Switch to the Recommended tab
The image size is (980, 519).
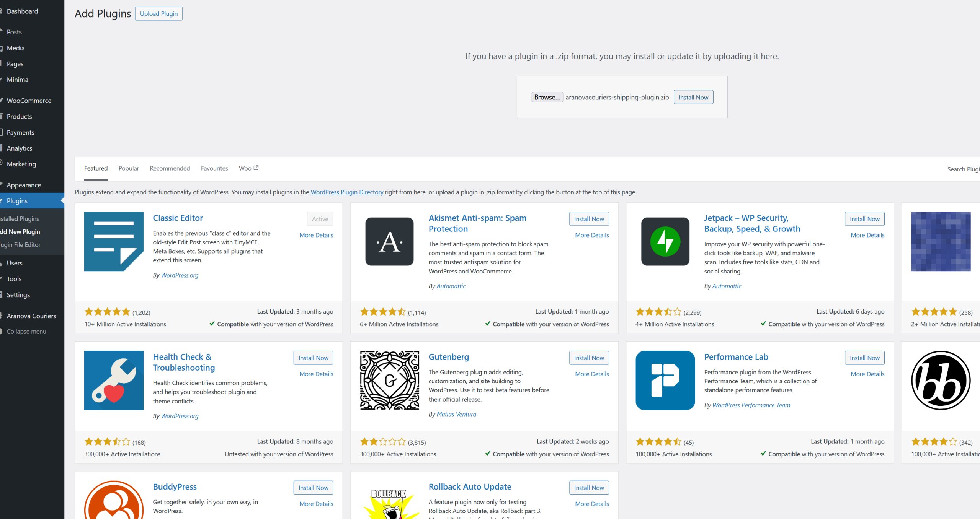(x=170, y=168)
